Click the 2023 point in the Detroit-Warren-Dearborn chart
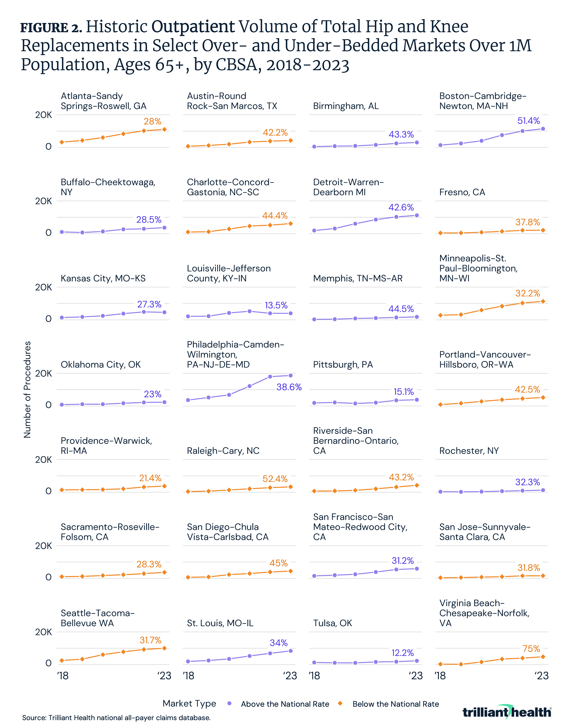 pos(417,215)
